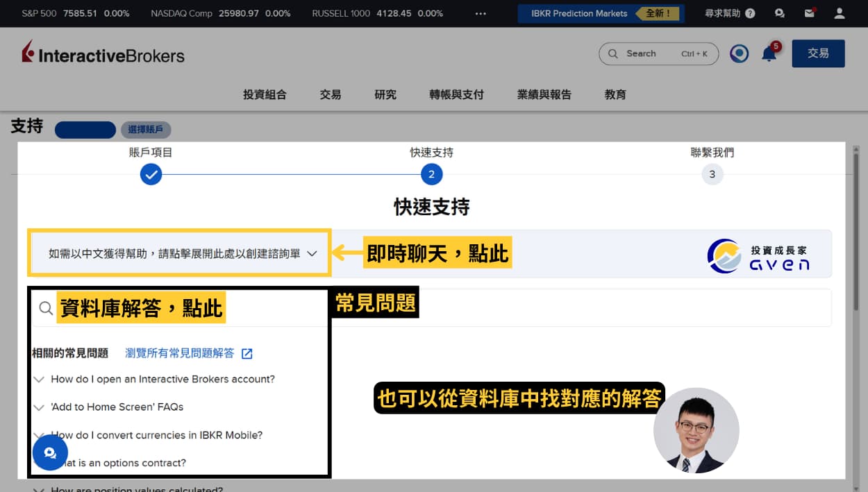Click the blue account name pill
Screen dimensions: 868x492
[x=85, y=130]
